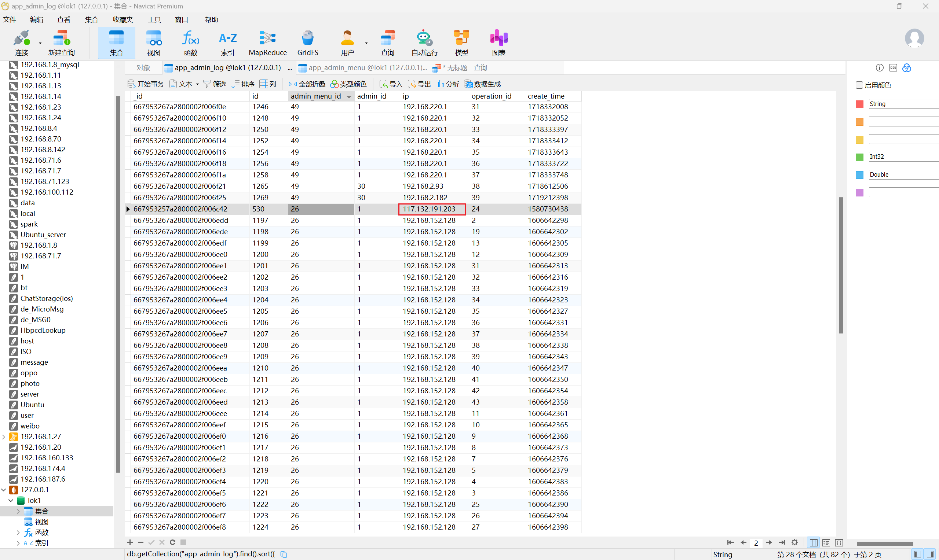Screen dimensions: 939x560
Task: Switch to the 无标题 - 查询 tab
Action: tap(460, 67)
